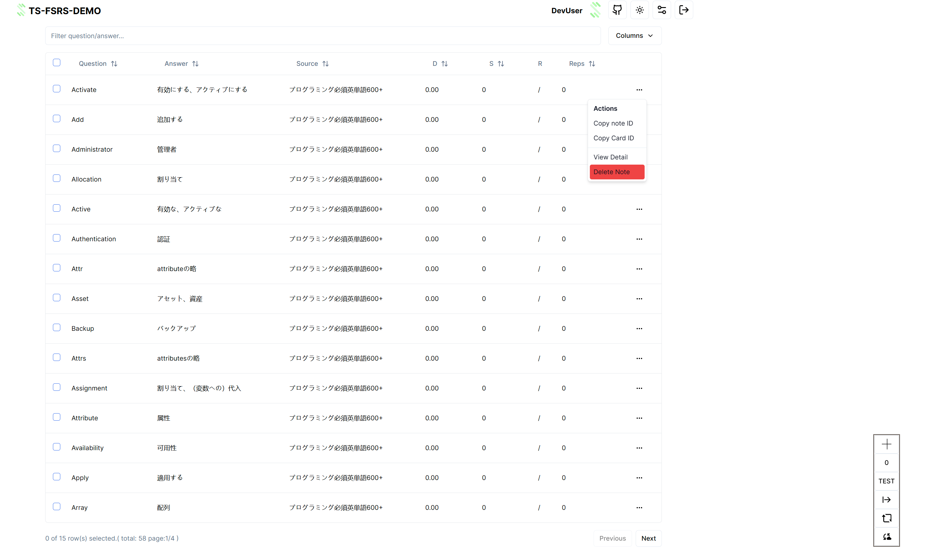Select the Backup row checkbox
The height and width of the screenshot is (560, 928).
click(x=57, y=328)
